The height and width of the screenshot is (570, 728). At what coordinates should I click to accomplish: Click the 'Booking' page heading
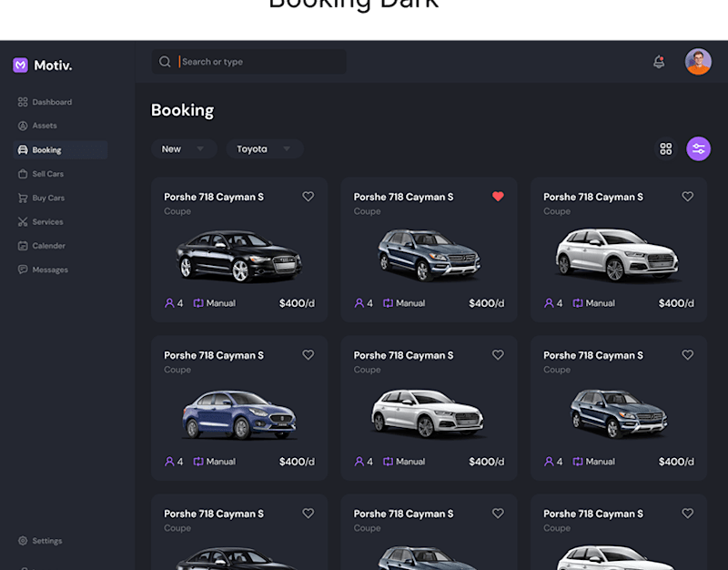(183, 110)
